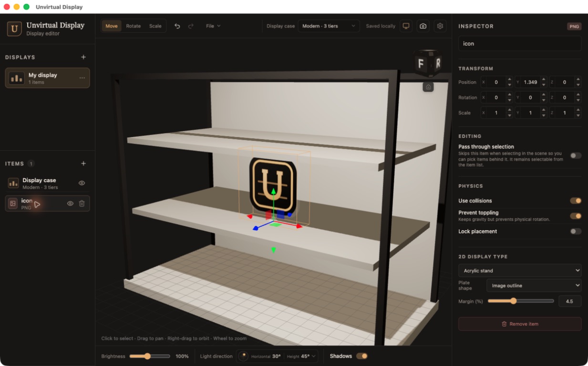Click the green Y-axis gizmo arrow
The width and height of the screenshot is (588, 366).
coord(273,192)
